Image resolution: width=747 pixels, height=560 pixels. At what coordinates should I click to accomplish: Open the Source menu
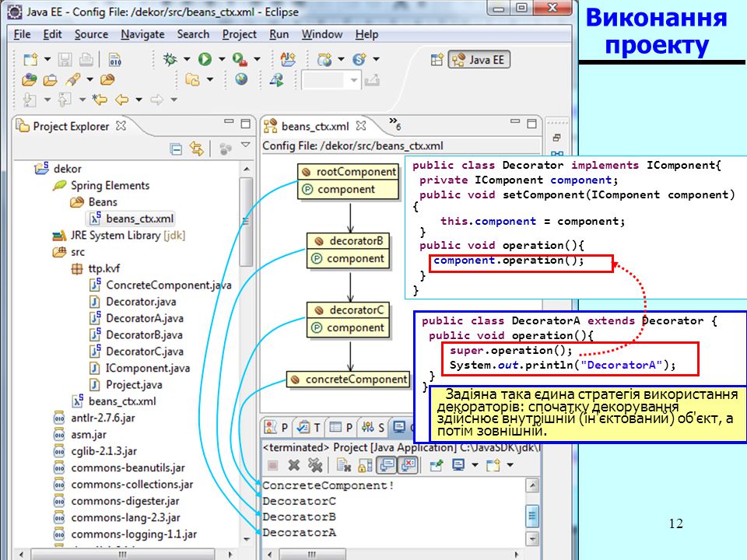(91, 34)
